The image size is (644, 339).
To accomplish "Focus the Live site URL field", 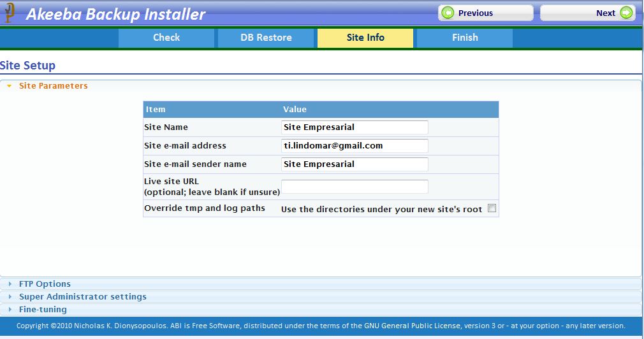I will pos(355,186).
